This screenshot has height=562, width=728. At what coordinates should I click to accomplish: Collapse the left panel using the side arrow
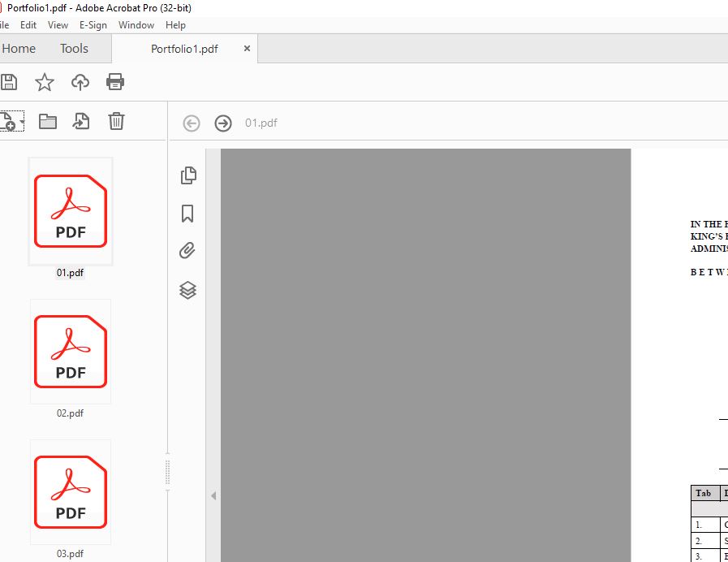tap(213, 494)
